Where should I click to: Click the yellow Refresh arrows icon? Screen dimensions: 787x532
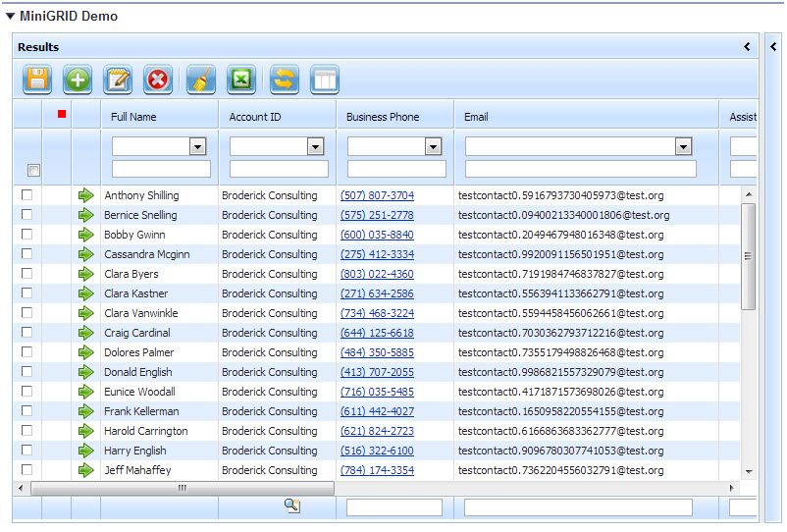(x=284, y=80)
